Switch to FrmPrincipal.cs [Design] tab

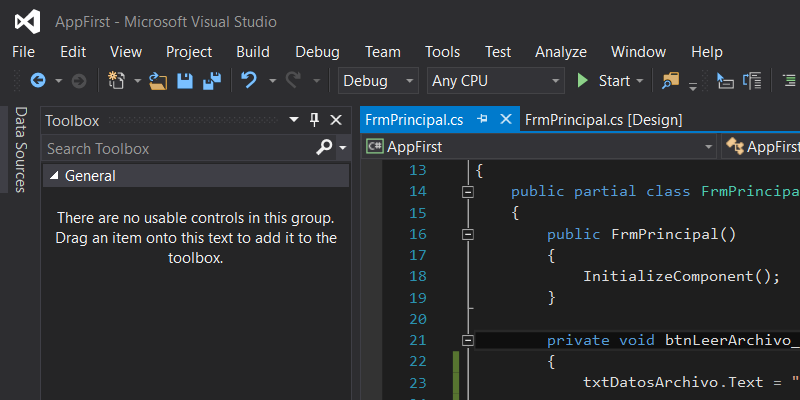(x=603, y=119)
